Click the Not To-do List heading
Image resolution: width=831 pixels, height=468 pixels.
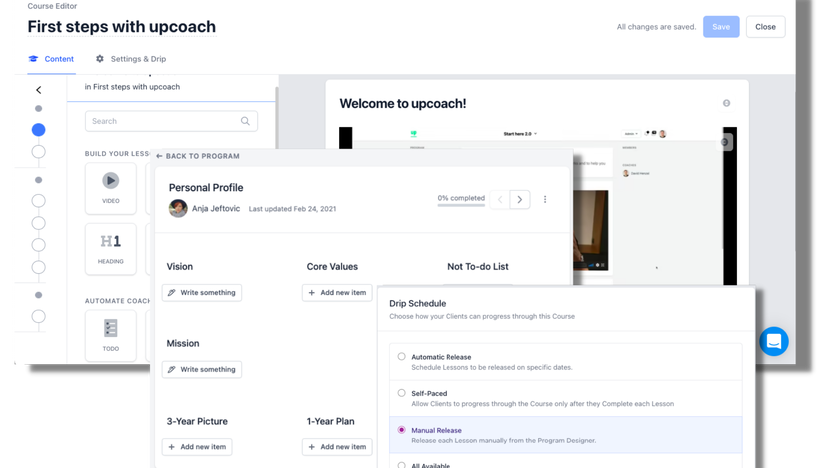point(478,267)
